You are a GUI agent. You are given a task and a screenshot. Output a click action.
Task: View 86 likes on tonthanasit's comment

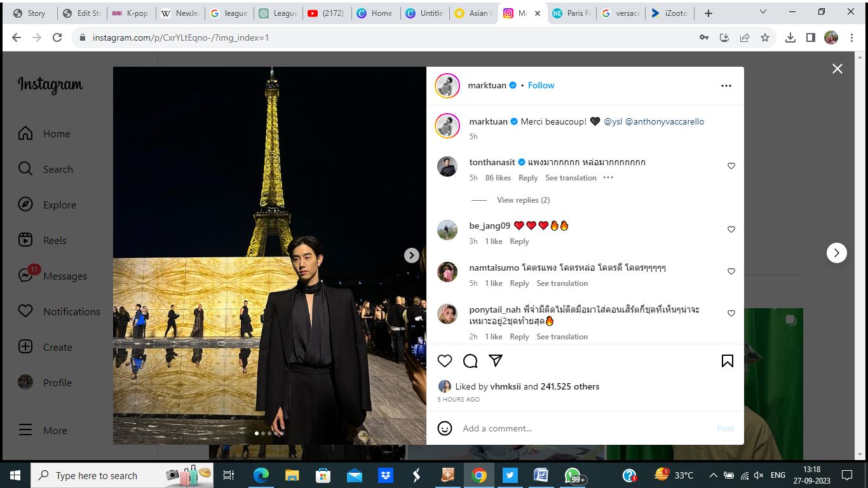tap(498, 178)
